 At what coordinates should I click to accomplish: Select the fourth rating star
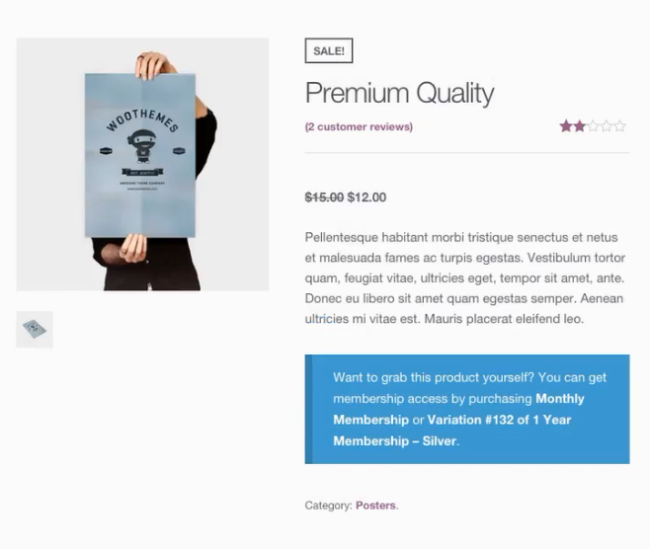[x=606, y=126]
